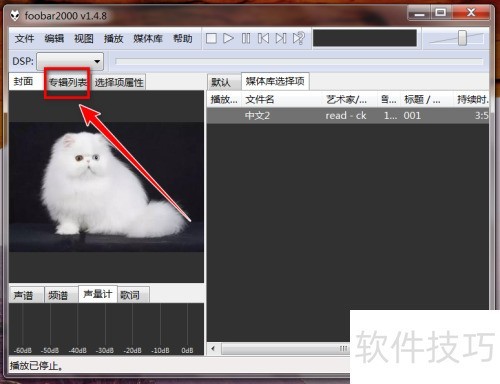Screen dimensions: 500x384
Task: Skip to the previous track
Action: point(263,38)
